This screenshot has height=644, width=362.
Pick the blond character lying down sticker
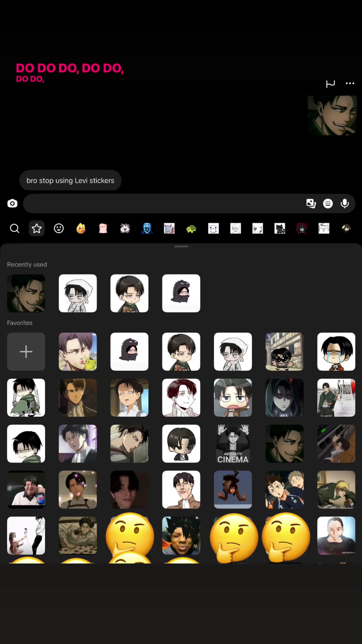point(336,490)
